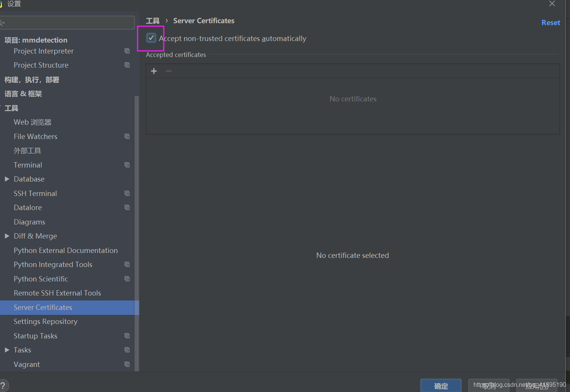This screenshot has height=392, width=570.
Task: Open Remote SSH External Tools settings
Action: point(57,293)
